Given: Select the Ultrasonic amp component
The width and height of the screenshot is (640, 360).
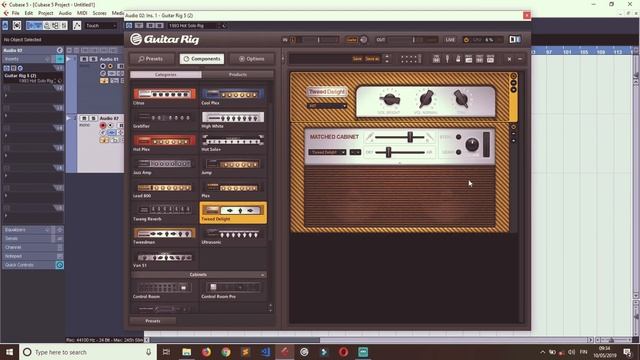Looking at the screenshot, I should click(x=233, y=236).
